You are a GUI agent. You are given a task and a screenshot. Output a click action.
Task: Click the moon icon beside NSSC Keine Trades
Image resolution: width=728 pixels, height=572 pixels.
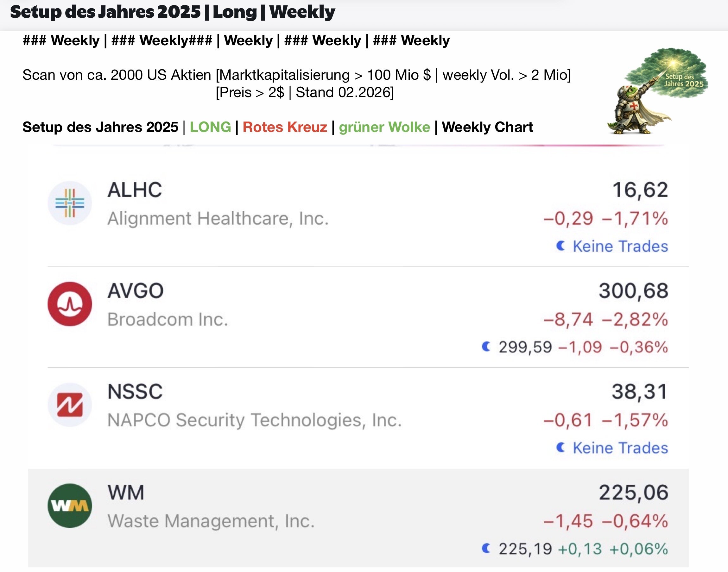(561, 447)
